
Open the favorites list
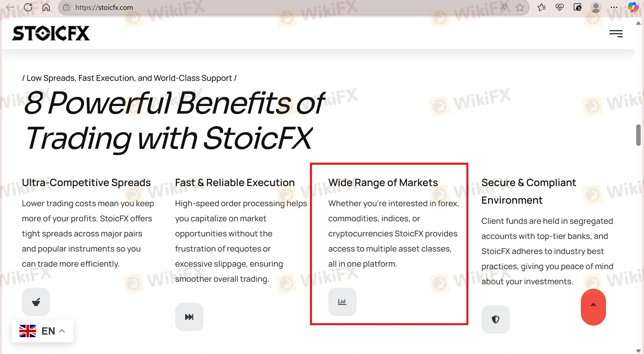(541, 8)
